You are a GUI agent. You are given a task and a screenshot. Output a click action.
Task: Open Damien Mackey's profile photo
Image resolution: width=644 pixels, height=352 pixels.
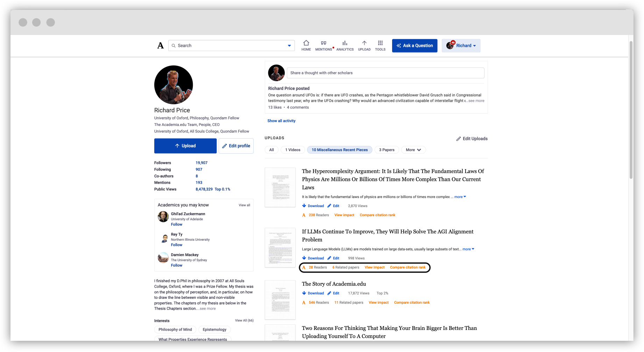[163, 258]
